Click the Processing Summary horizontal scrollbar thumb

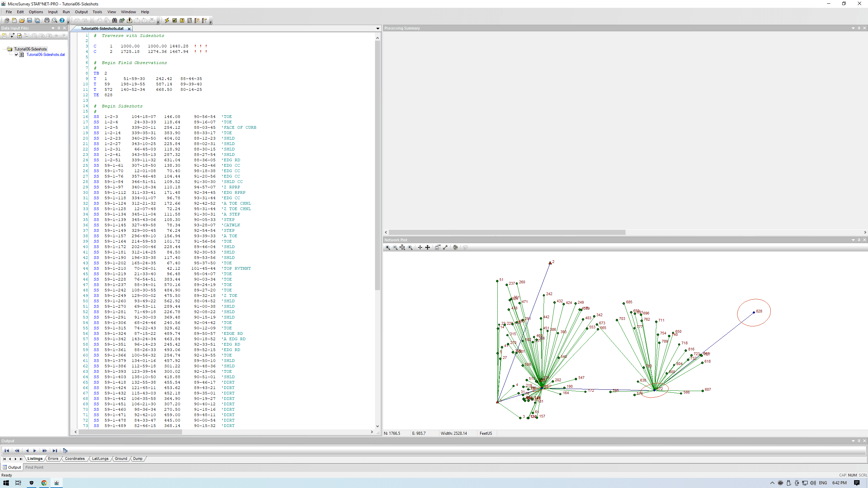click(x=507, y=232)
